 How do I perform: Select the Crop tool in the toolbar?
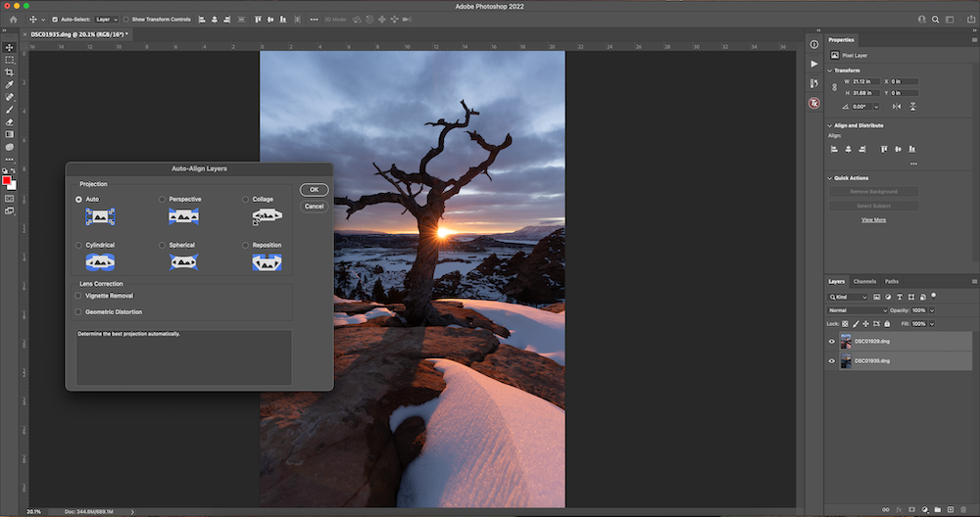point(10,72)
